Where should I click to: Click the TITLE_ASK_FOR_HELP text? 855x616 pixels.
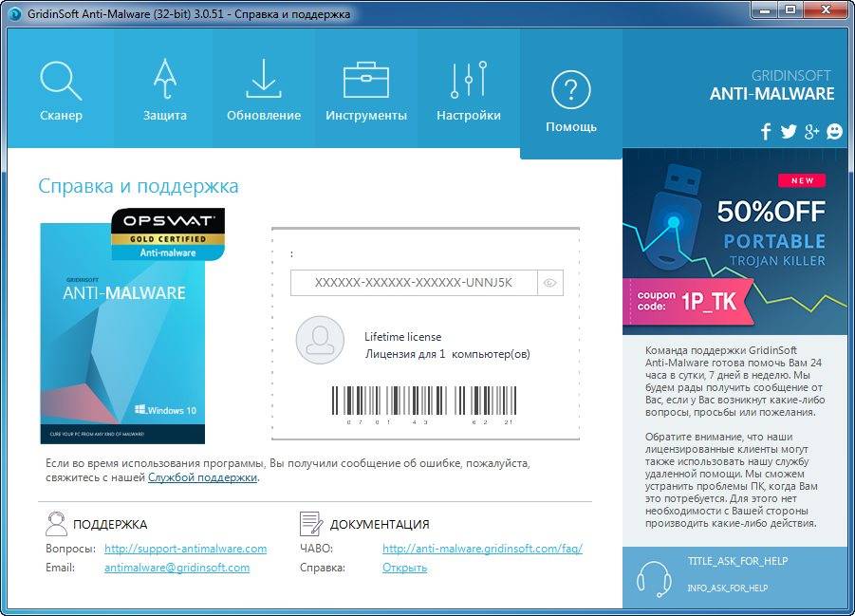[737, 561]
